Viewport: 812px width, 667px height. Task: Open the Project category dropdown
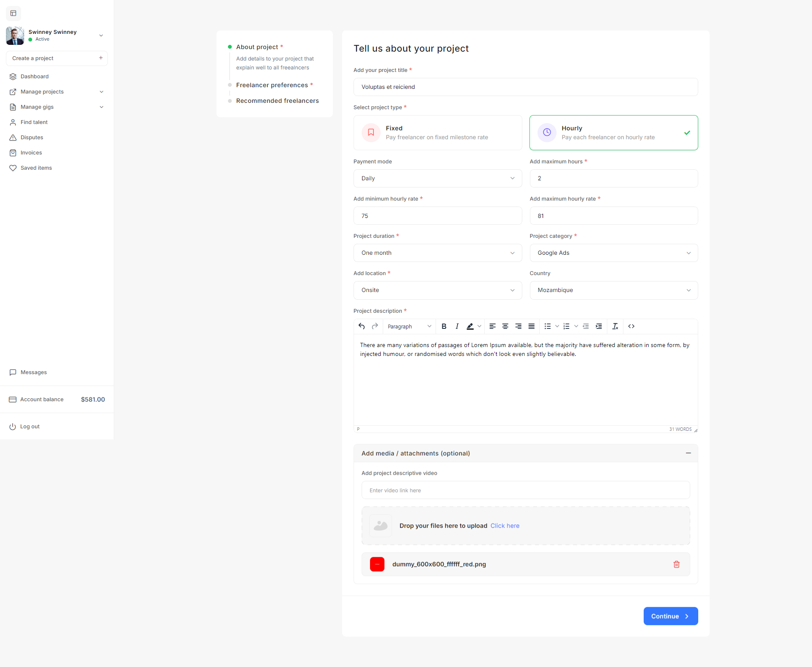click(x=613, y=253)
